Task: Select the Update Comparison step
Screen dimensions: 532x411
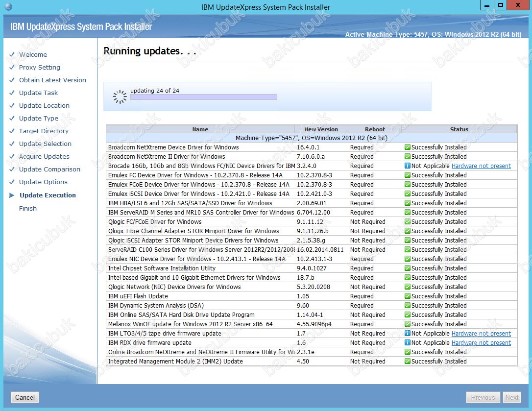Action: pos(49,169)
